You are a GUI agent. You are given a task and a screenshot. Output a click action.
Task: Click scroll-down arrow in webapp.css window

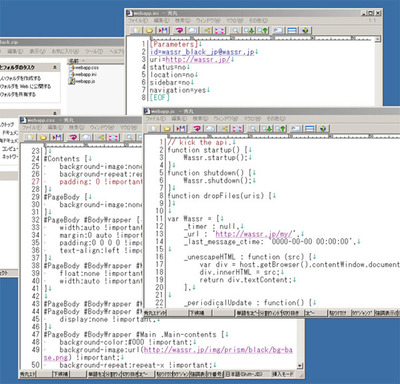(300, 366)
